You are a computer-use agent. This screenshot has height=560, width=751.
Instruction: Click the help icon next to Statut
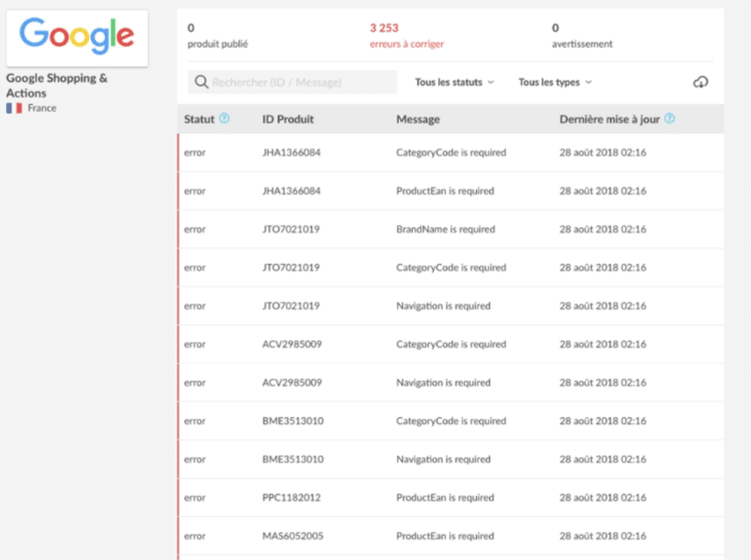click(224, 118)
